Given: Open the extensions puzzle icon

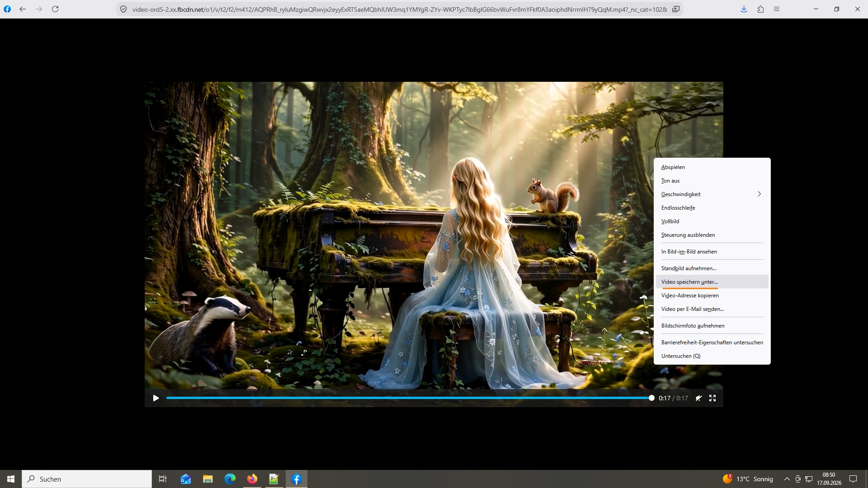Looking at the screenshot, I should click(x=760, y=9).
